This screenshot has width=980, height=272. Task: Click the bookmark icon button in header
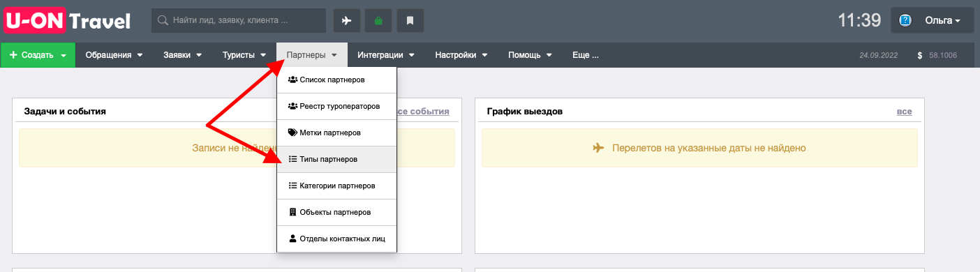pos(410,21)
